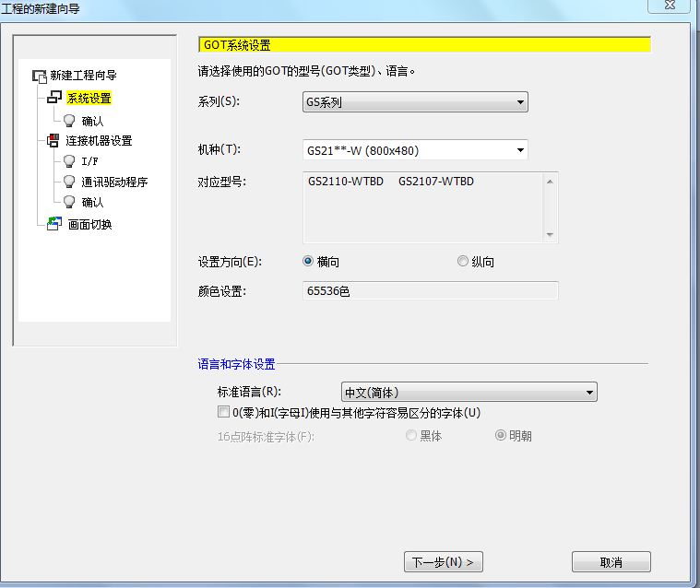Select the 画面切换 label in the tree
The image size is (700, 588).
[x=90, y=225]
